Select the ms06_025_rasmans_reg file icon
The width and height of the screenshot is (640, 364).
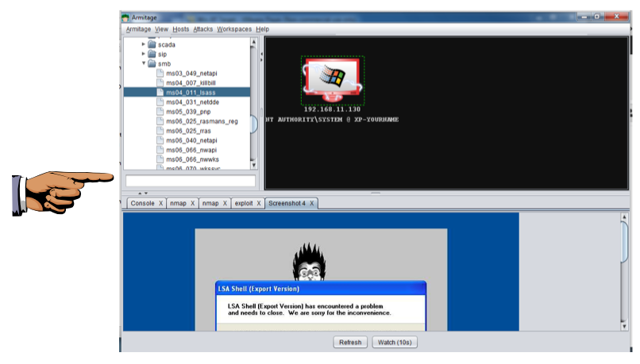160,121
